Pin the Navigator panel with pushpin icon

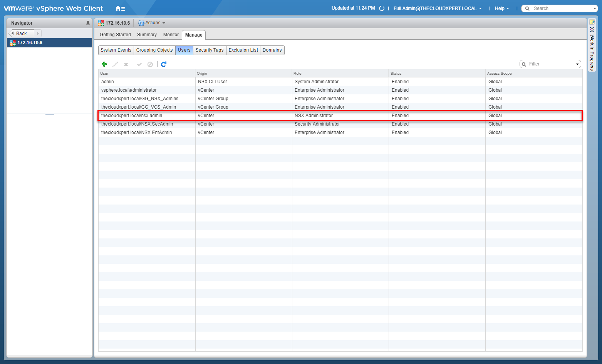[88, 23]
